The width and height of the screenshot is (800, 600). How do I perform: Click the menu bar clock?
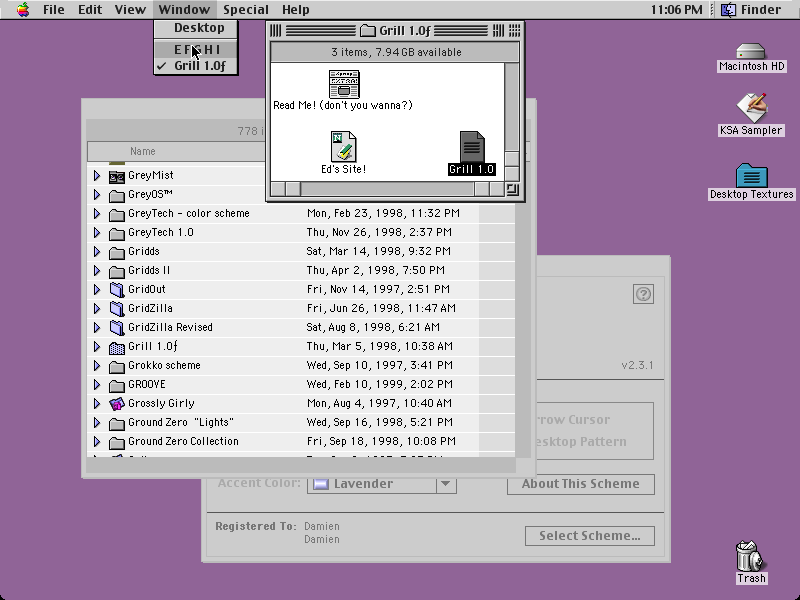pos(677,9)
